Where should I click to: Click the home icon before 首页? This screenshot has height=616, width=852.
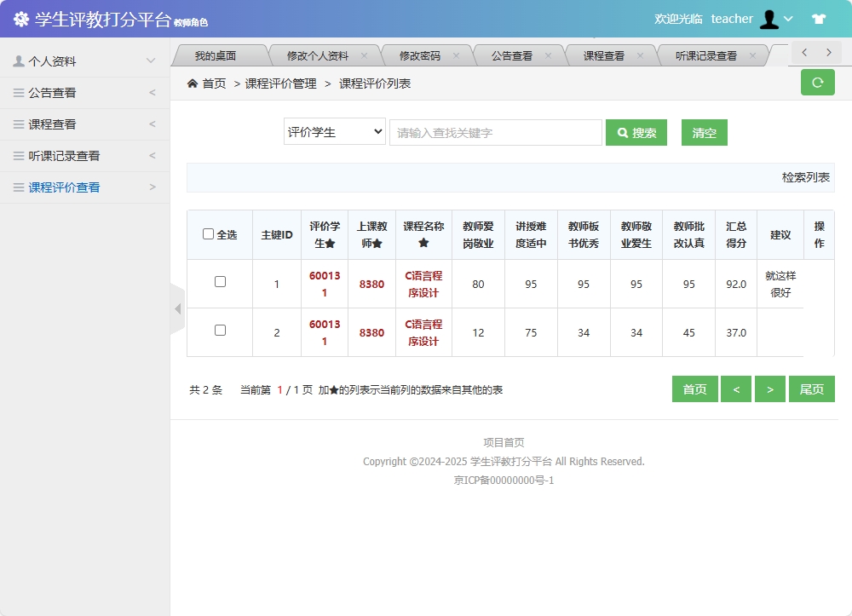(x=194, y=83)
